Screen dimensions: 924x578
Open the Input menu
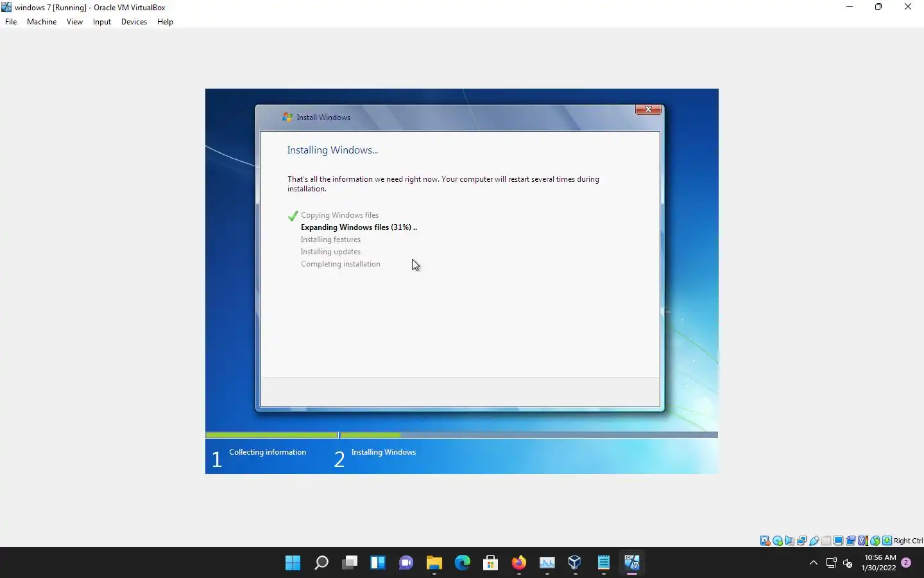(x=101, y=21)
